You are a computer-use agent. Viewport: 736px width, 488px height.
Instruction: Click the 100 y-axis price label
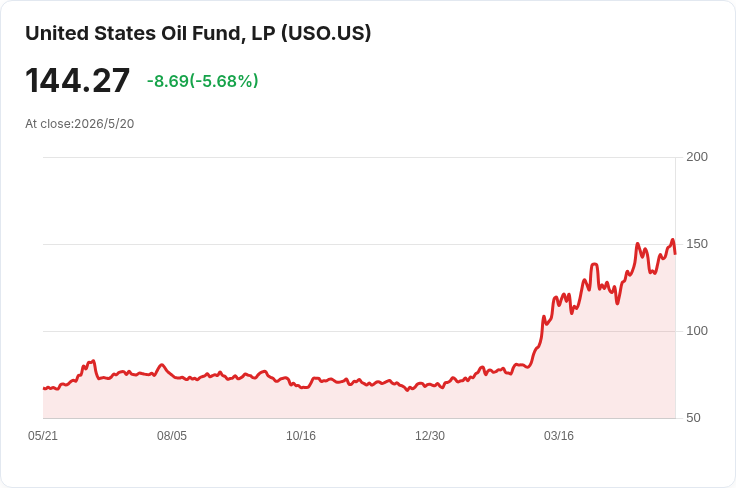[x=697, y=331]
